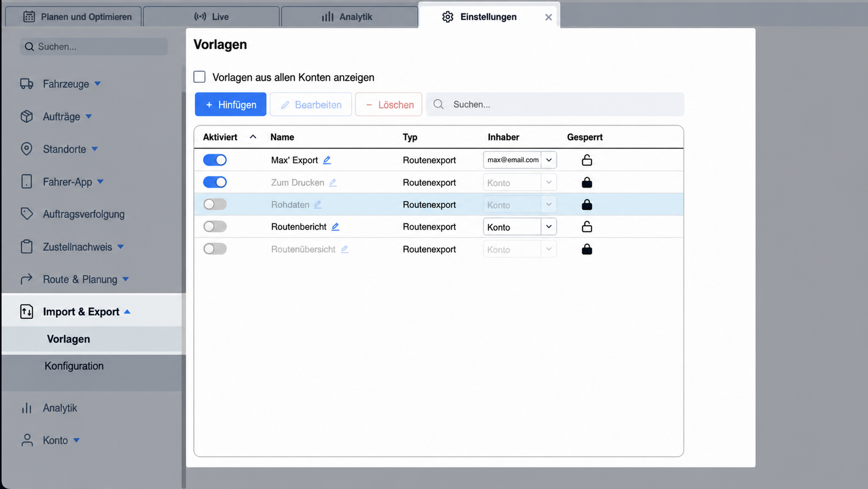The height and width of the screenshot is (489, 868).
Task: Sort by the Name column header
Action: click(x=282, y=137)
